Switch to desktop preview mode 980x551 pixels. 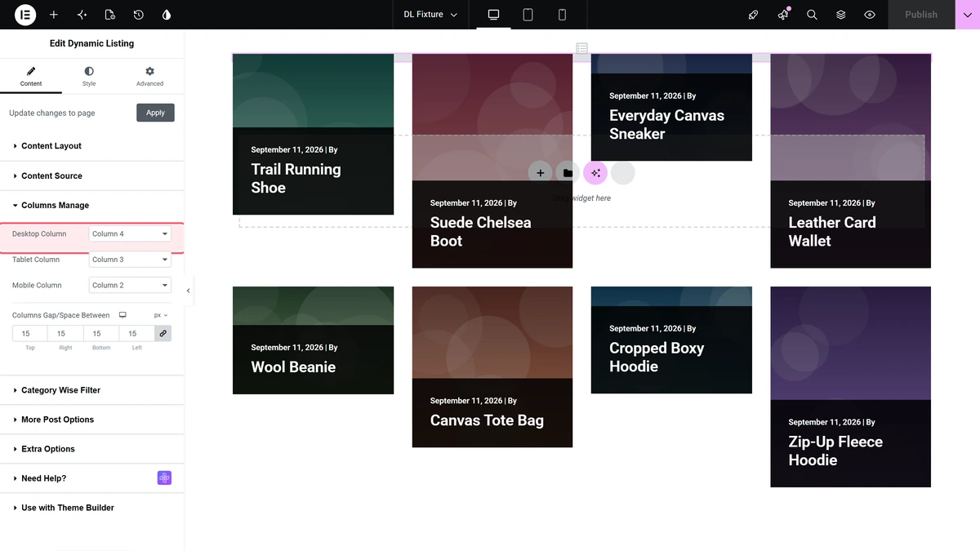pos(493,15)
